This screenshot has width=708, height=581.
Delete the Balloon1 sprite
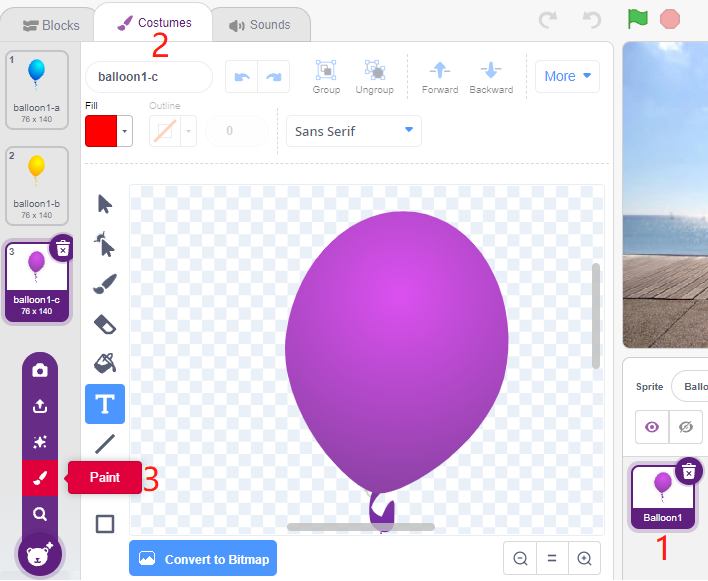(688, 472)
